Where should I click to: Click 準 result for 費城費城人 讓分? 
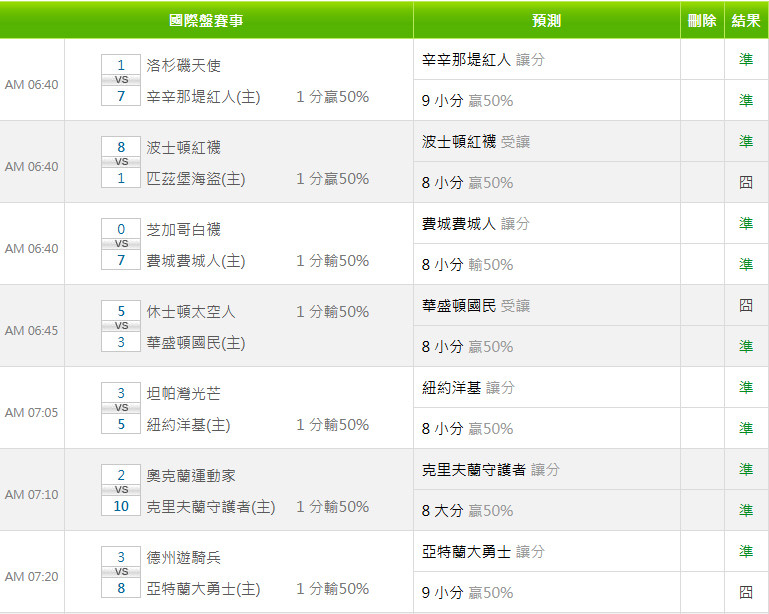pos(746,224)
